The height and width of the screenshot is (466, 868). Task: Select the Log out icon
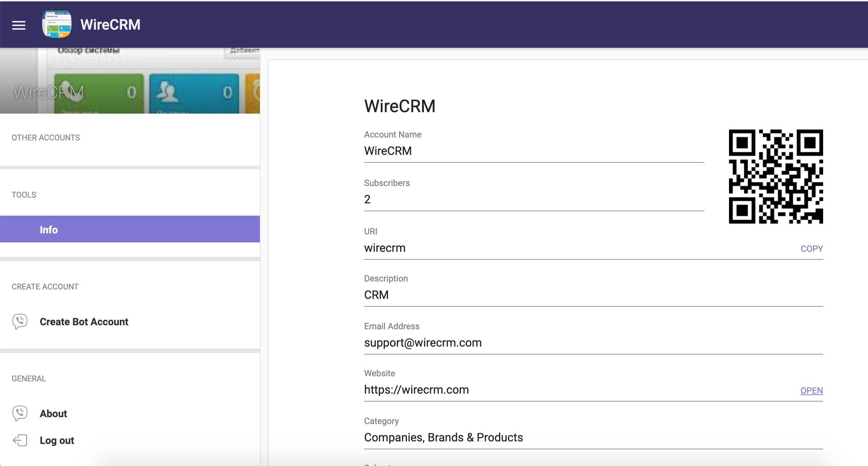[19, 440]
